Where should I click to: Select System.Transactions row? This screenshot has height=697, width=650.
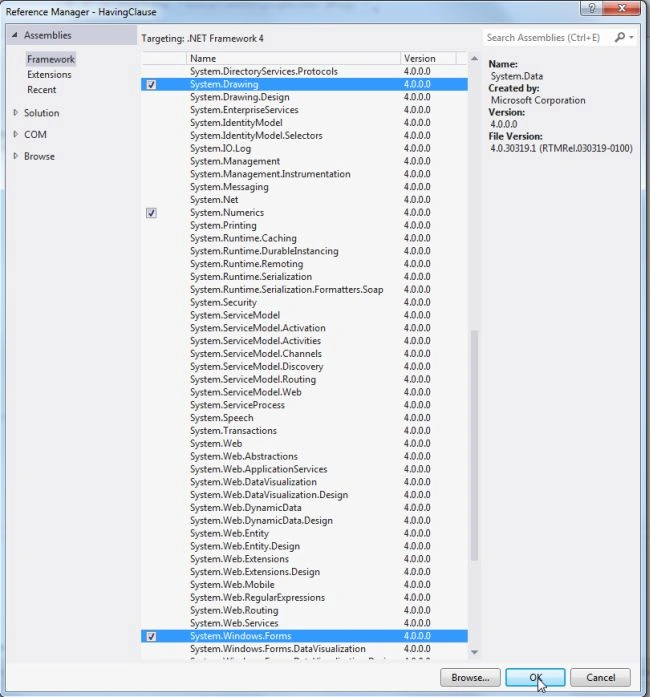305,431
